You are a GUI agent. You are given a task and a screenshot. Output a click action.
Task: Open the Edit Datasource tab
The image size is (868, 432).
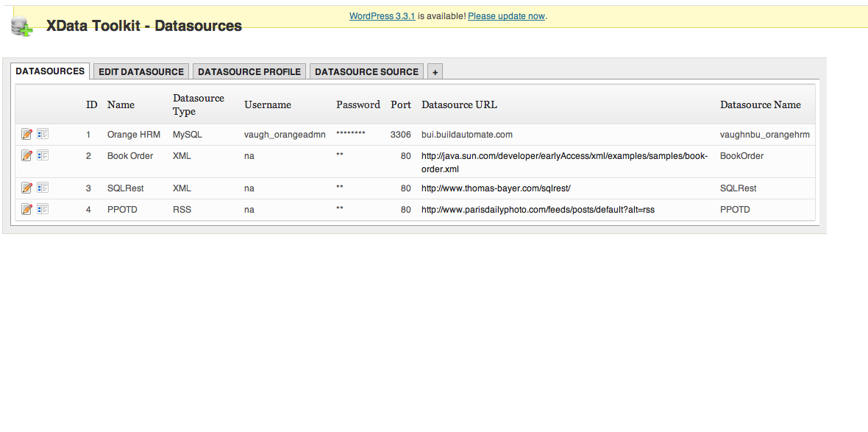[141, 71]
